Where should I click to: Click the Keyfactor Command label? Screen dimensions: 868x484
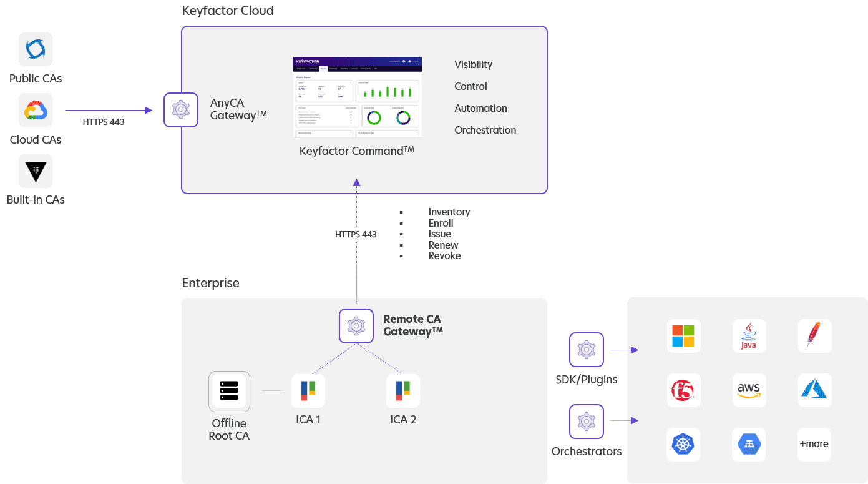coord(357,151)
